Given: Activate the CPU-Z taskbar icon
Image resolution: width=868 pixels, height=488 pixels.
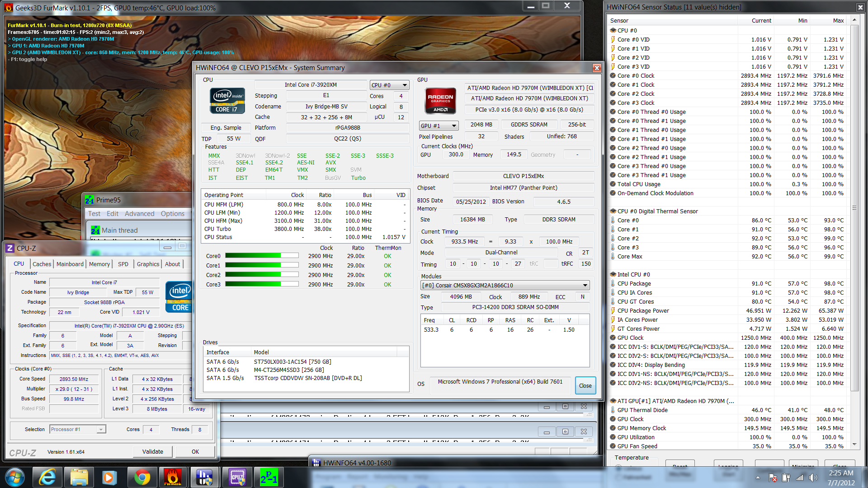Looking at the screenshot, I should click(237, 477).
